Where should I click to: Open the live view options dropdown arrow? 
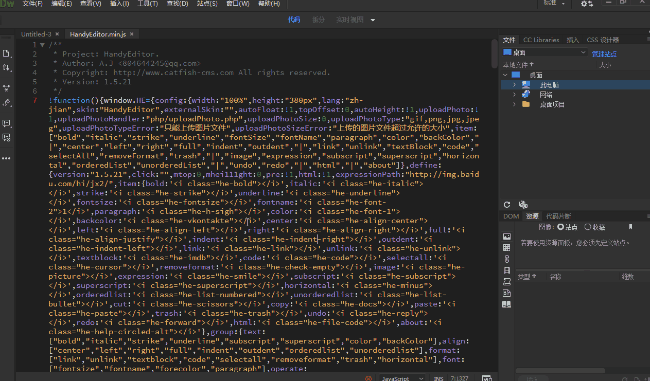(x=373, y=20)
